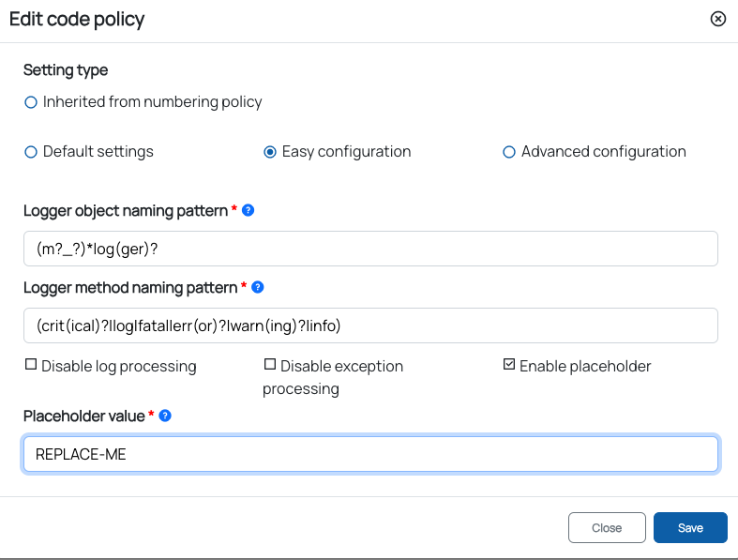Viewport: 738px width, 560px height.
Task: Click the Placeholder value input field
Action: tap(370, 454)
